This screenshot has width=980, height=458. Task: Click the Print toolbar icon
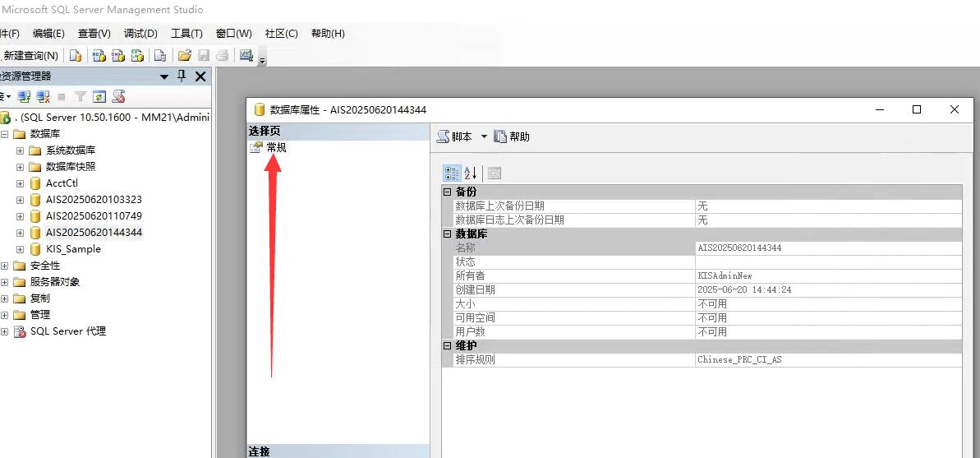click(x=222, y=56)
